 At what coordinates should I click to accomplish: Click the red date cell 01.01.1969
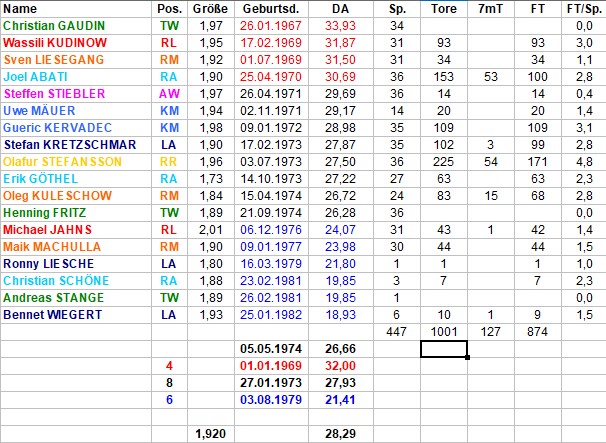pyautogui.click(x=267, y=365)
